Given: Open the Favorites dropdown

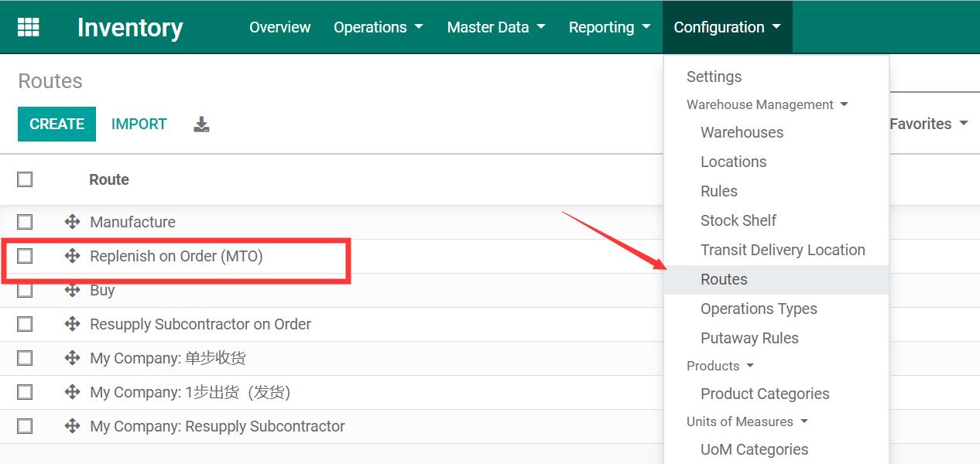Looking at the screenshot, I should click(x=928, y=124).
